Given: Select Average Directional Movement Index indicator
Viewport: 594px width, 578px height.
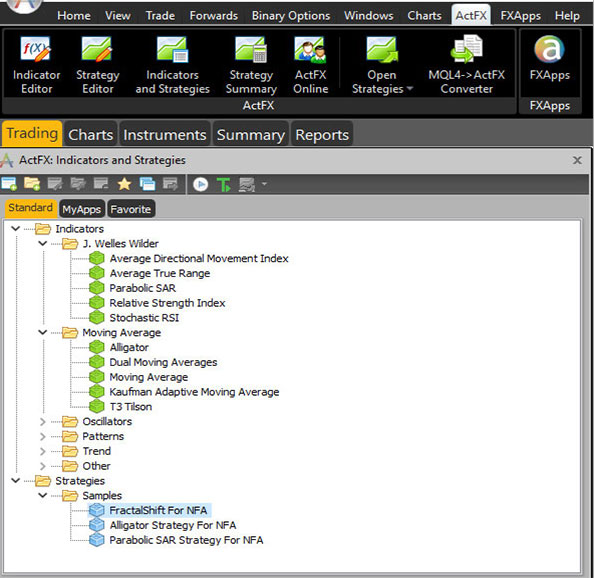Looking at the screenshot, I should (199, 258).
